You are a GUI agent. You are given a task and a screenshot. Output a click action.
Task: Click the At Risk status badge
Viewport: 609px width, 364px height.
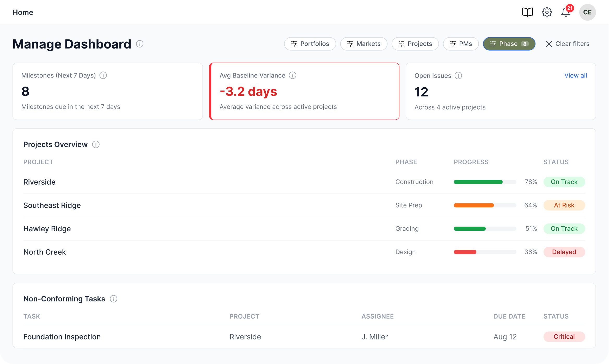pos(564,205)
